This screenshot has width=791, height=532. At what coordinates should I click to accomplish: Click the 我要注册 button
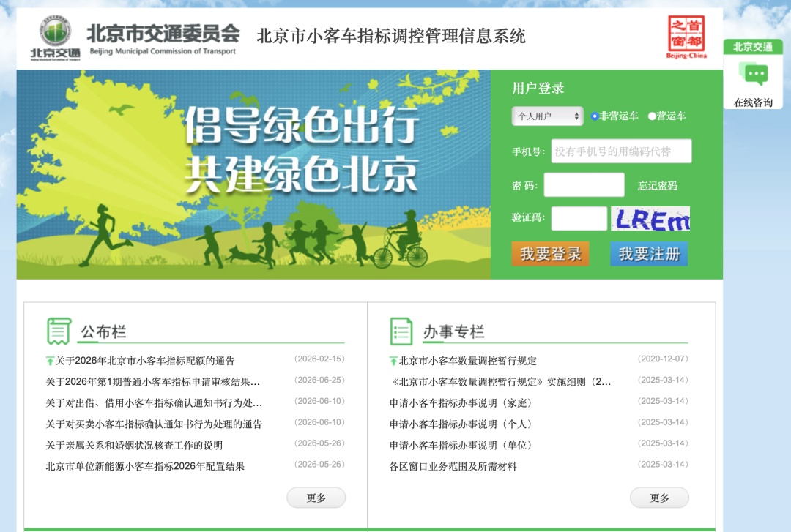[x=649, y=254]
